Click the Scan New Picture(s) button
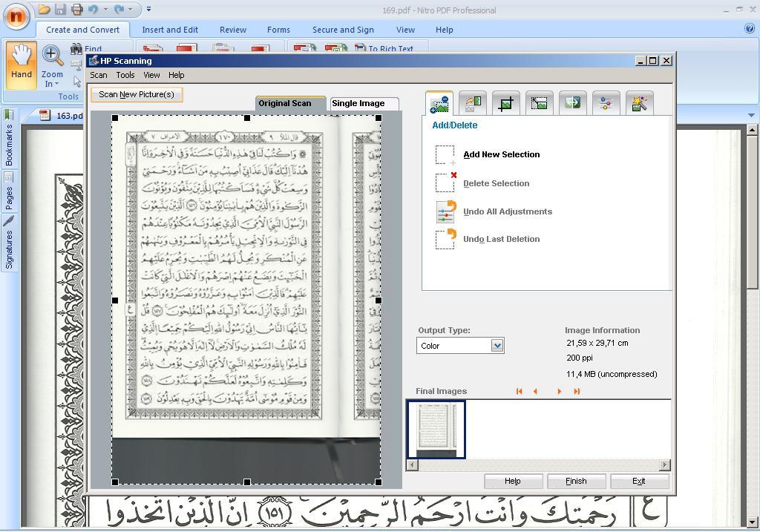Screen dimensions: 760x532 pos(137,94)
